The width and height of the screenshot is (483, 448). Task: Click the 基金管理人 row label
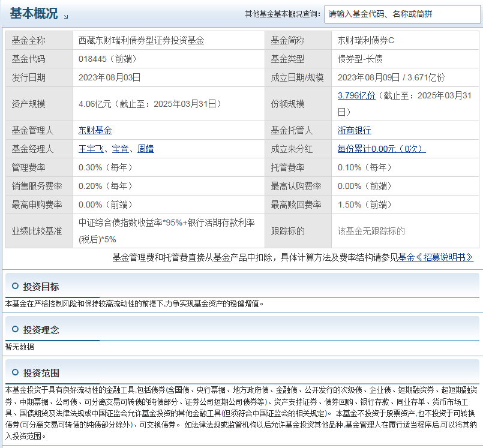[32, 131]
